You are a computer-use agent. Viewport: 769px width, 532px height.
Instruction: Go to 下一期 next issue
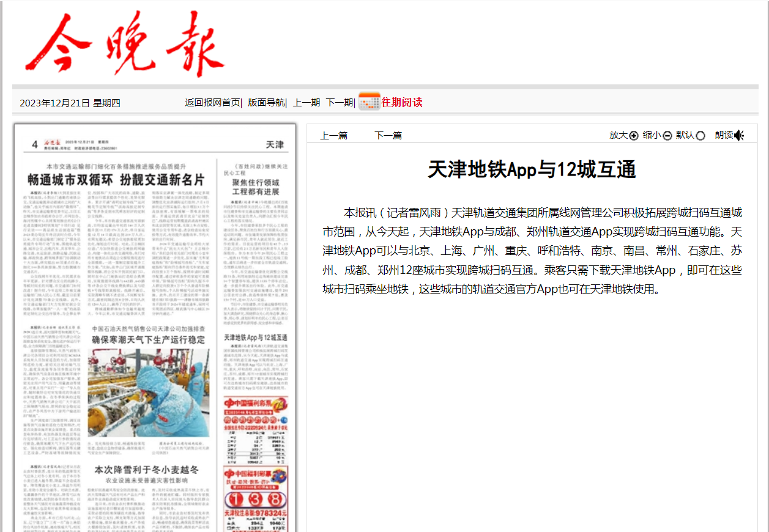(339, 103)
